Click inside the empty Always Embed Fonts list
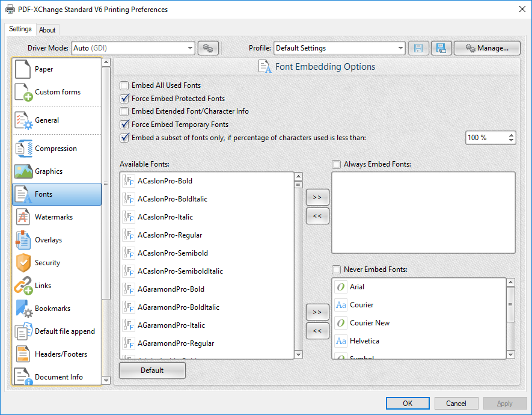Image resolution: width=532 pixels, height=415 pixels. 423,213
